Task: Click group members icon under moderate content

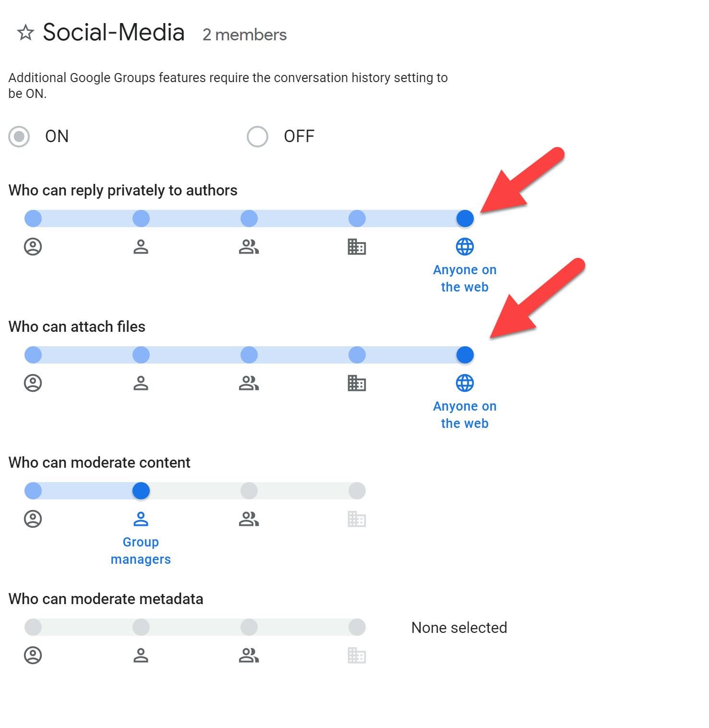Action: (249, 519)
